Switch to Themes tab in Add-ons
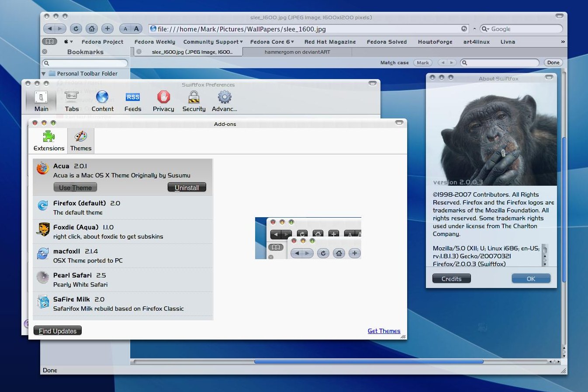Image resolution: width=588 pixels, height=392 pixels. click(x=81, y=141)
